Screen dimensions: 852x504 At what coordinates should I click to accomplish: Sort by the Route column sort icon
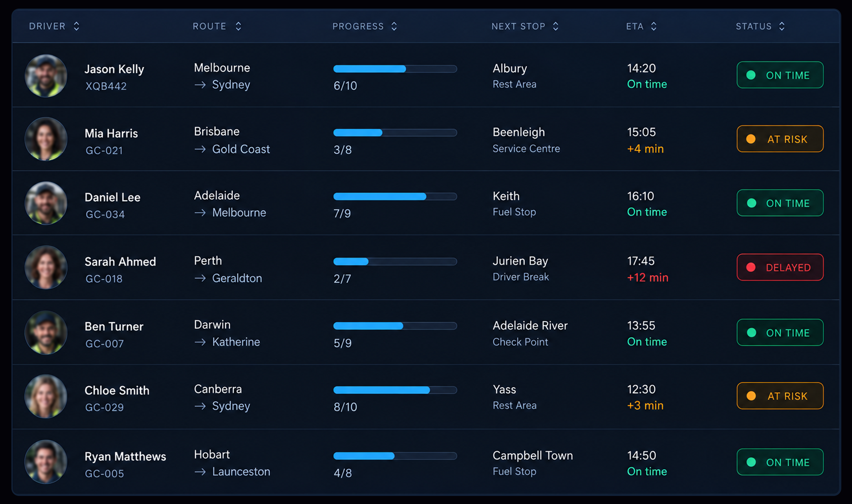(239, 26)
